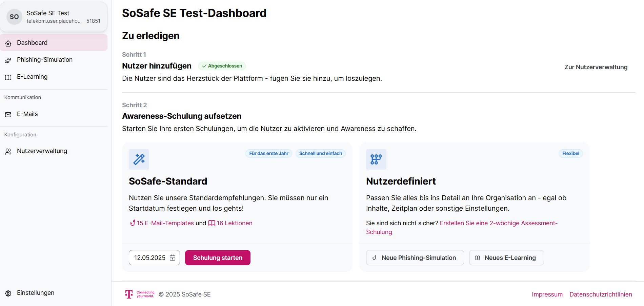Viewport: 644px width, 306px height.
Task: Open the SoSafe SE Test account switcher
Action: coord(54,17)
